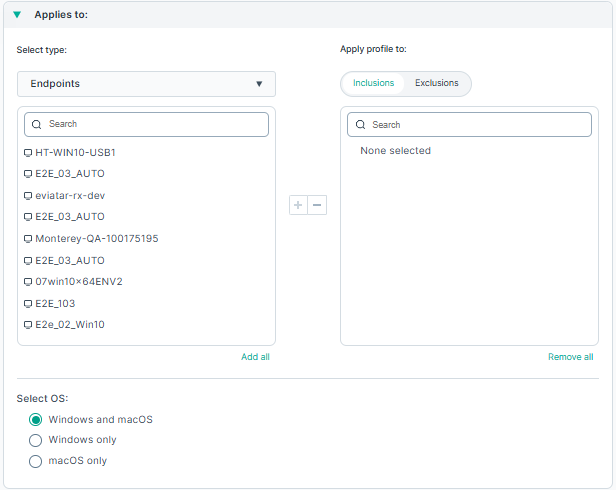Click the computer icon beside Monterey-QA-100175195
The height and width of the screenshot is (490, 616).
tap(28, 239)
